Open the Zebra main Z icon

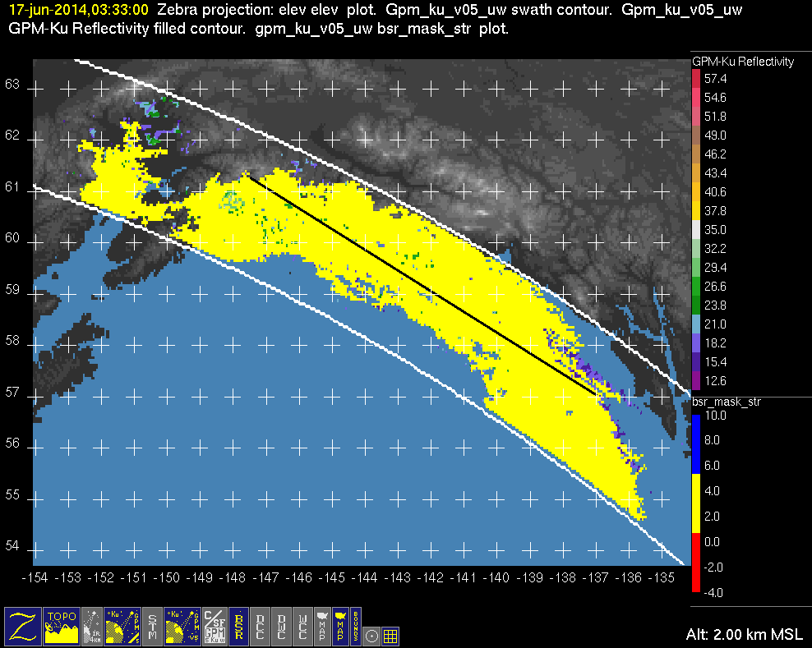click(23, 626)
